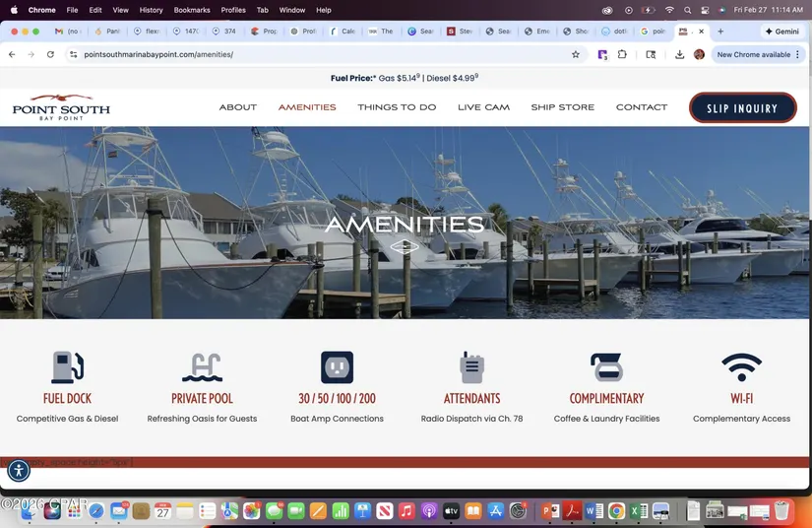Screen dimensions: 812x528
Task: Click the Slip Inquiry button
Action: coord(742,107)
